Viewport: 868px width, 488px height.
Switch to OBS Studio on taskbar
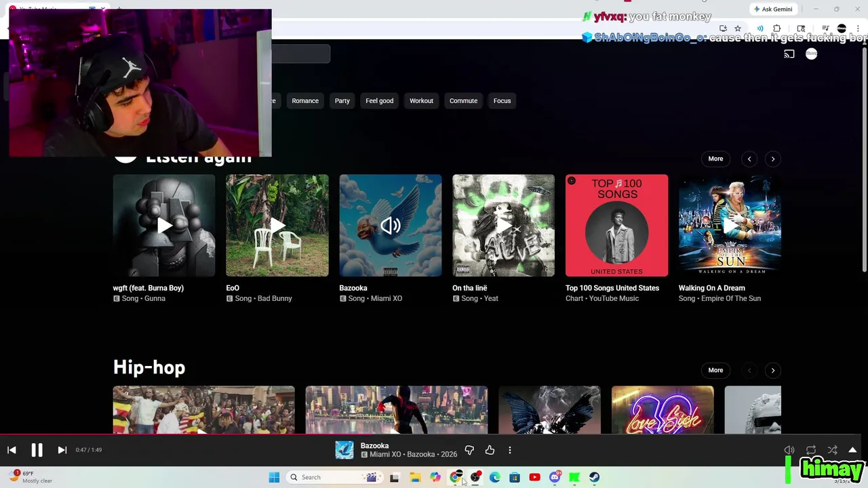pos(475,477)
